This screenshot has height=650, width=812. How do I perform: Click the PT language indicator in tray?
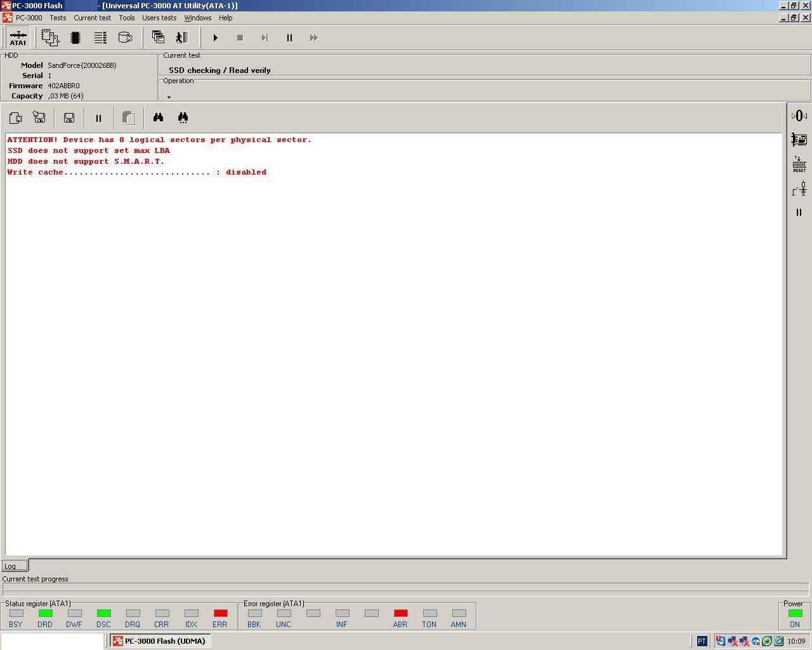[702, 641]
